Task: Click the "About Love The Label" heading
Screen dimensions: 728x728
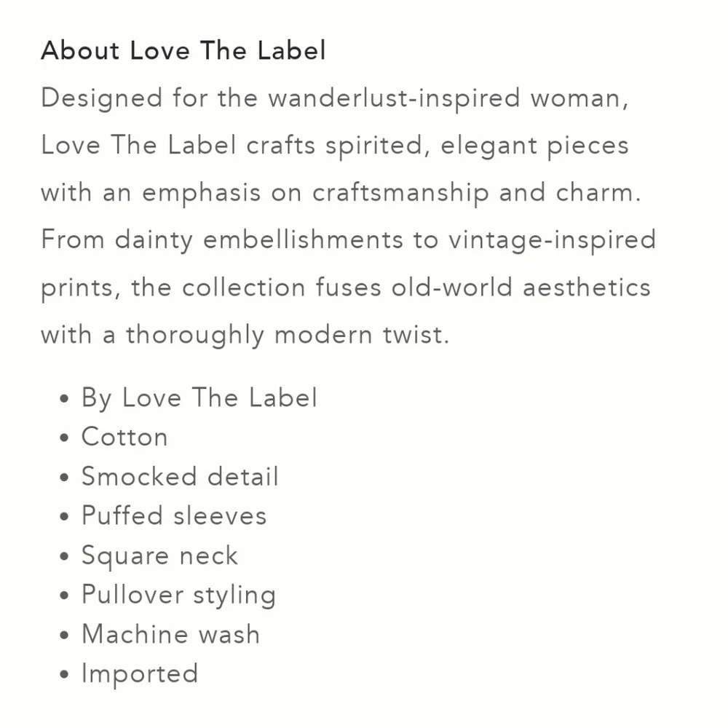Action: click(x=183, y=51)
